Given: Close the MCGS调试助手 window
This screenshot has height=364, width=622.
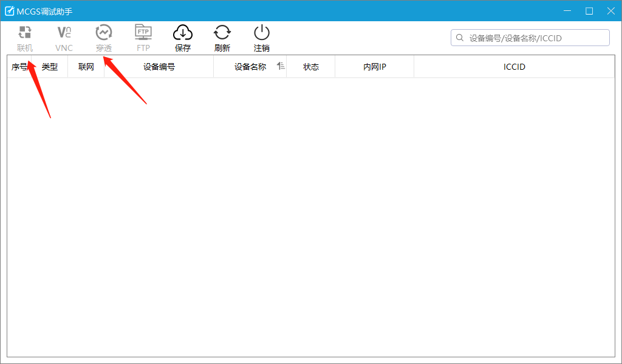Looking at the screenshot, I should click(611, 11).
